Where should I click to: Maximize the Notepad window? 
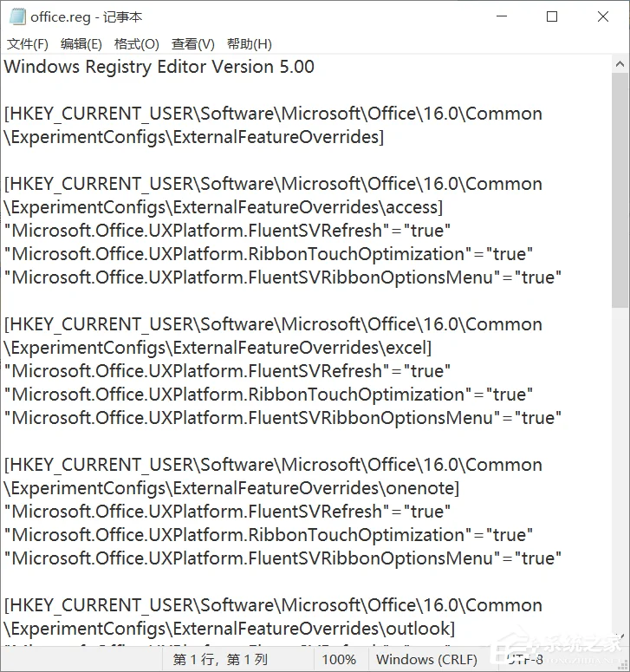coord(552,16)
